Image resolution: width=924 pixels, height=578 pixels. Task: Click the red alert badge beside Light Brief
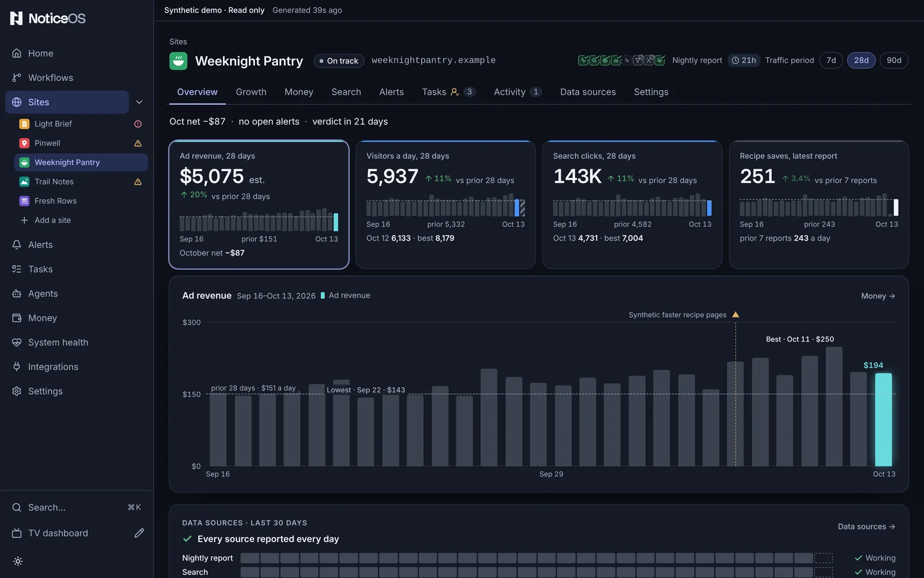(x=138, y=124)
